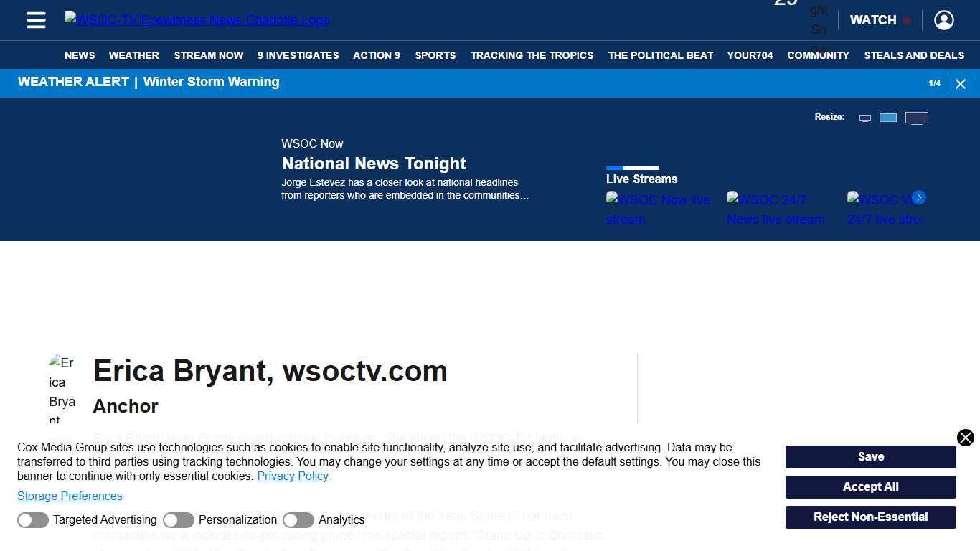Open the Storage Preferences link
The height and width of the screenshot is (551, 980).
coord(70,496)
